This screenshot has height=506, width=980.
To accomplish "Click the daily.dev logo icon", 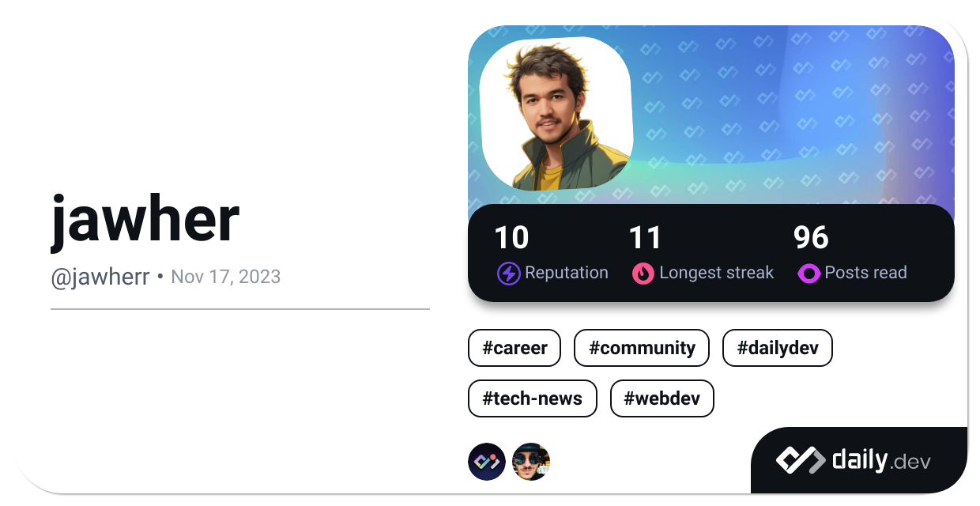I will [801, 460].
